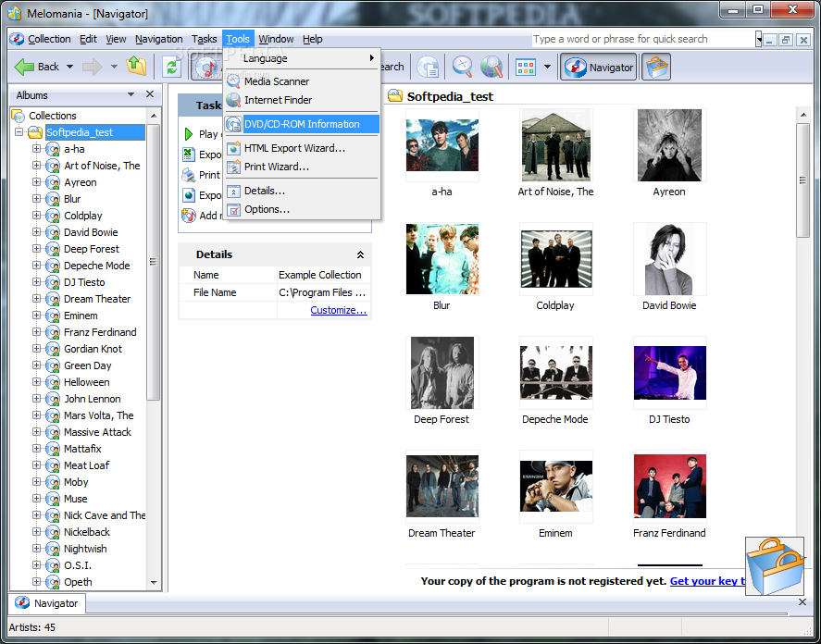
Task: Select David Bowie in the tree
Action: (91, 232)
